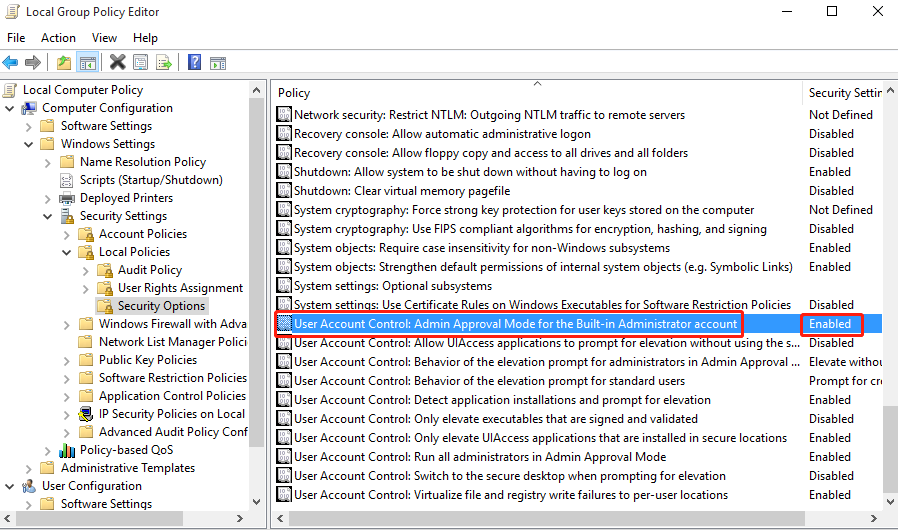
Task: Select Admin Approval Mode for Built-in Administrator policy
Action: tap(515, 324)
